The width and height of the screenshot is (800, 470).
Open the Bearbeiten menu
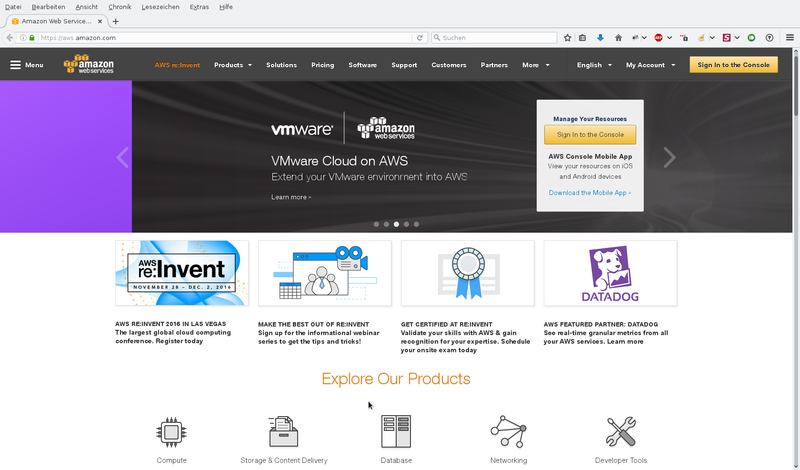48,7
